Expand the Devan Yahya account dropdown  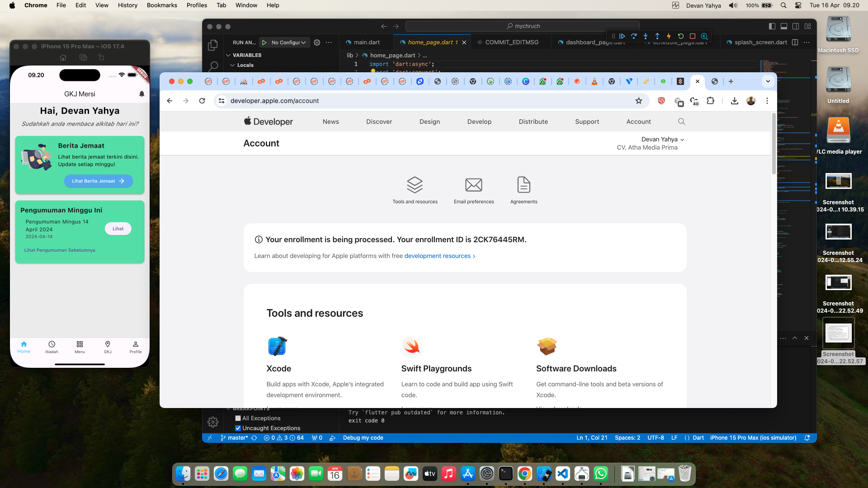point(663,139)
